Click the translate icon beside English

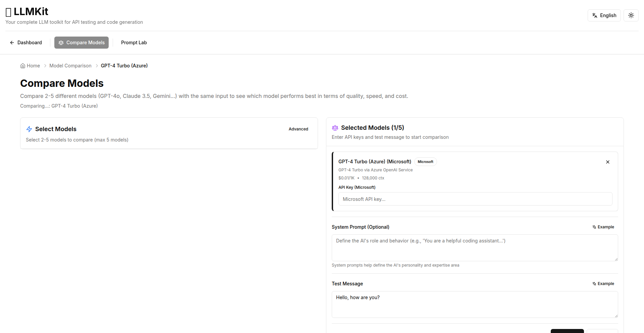pos(595,15)
